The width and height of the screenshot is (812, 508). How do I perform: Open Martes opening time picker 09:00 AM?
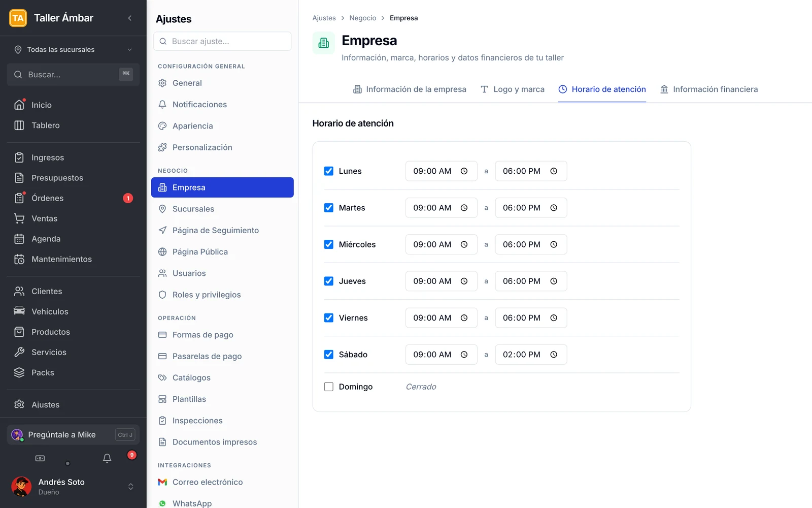pyautogui.click(x=442, y=208)
